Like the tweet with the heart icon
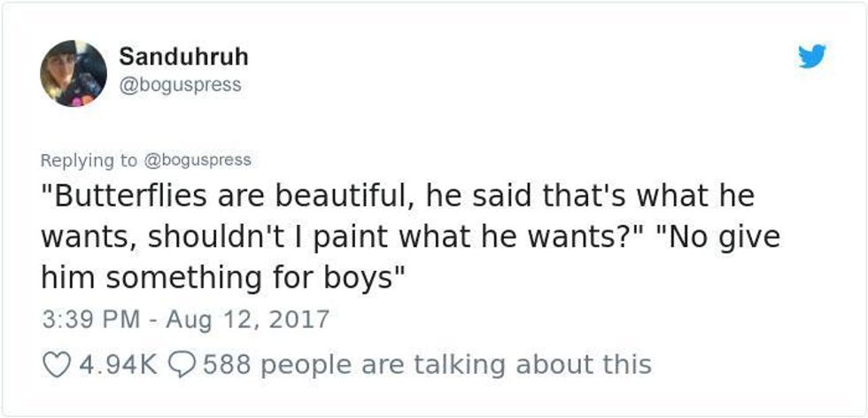Image resolution: width=868 pixels, height=418 pixels. click(x=57, y=365)
